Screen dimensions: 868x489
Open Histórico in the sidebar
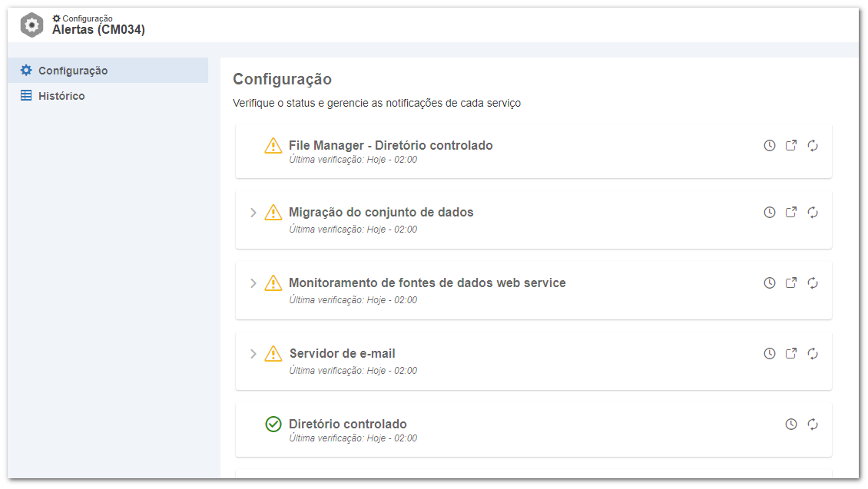[x=108, y=96]
